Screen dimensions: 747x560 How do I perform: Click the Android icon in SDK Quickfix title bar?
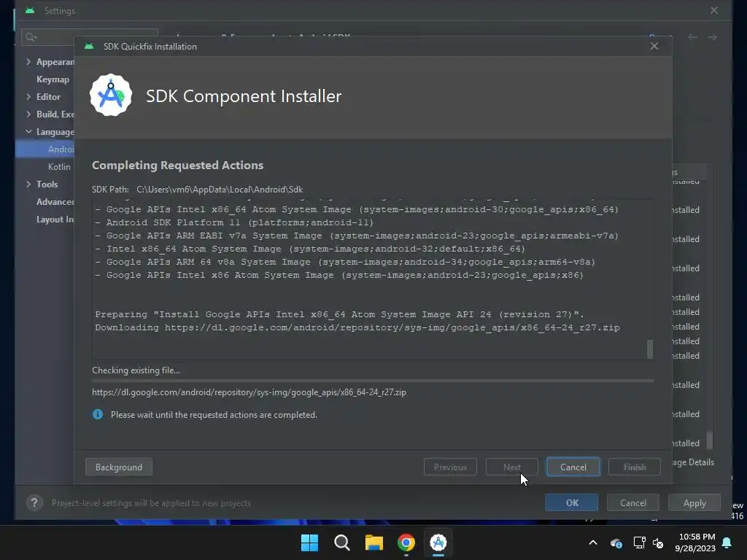[x=89, y=46]
